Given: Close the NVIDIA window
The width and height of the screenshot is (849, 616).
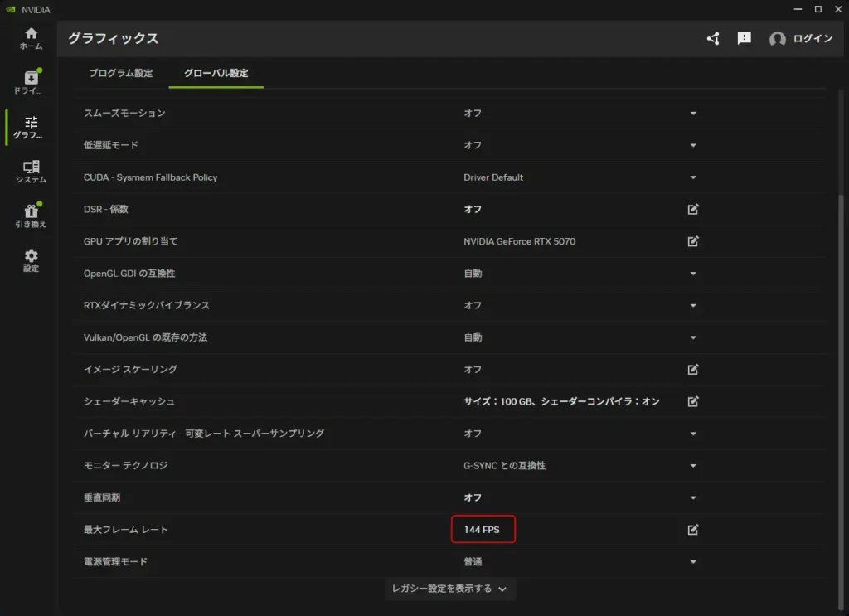Looking at the screenshot, I should coord(838,9).
